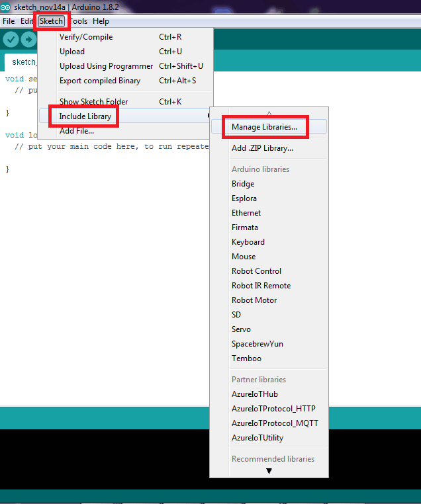Include the Robot IR Remote library
Image resolution: width=421 pixels, height=504 pixels.
269,286
